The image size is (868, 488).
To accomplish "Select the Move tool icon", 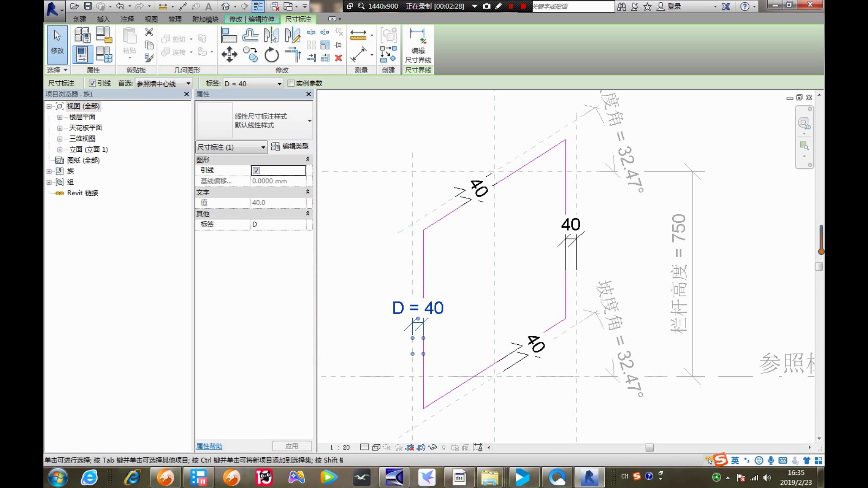I will 229,55.
